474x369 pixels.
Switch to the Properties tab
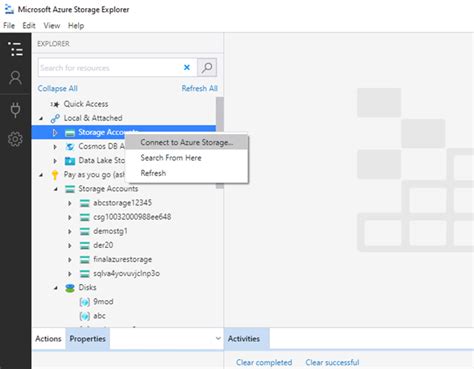pyautogui.click(x=88, y=339)
